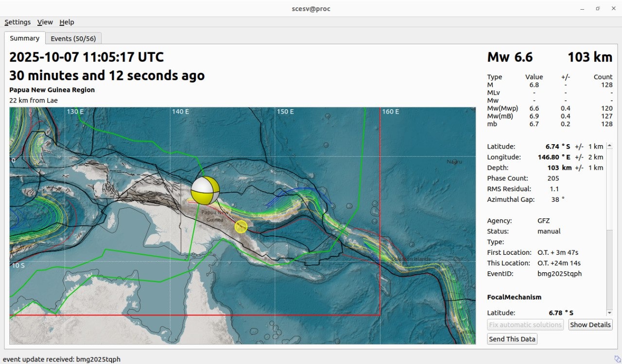Click the Mw 6.6 magnitude heading

(x=510, y=57)
